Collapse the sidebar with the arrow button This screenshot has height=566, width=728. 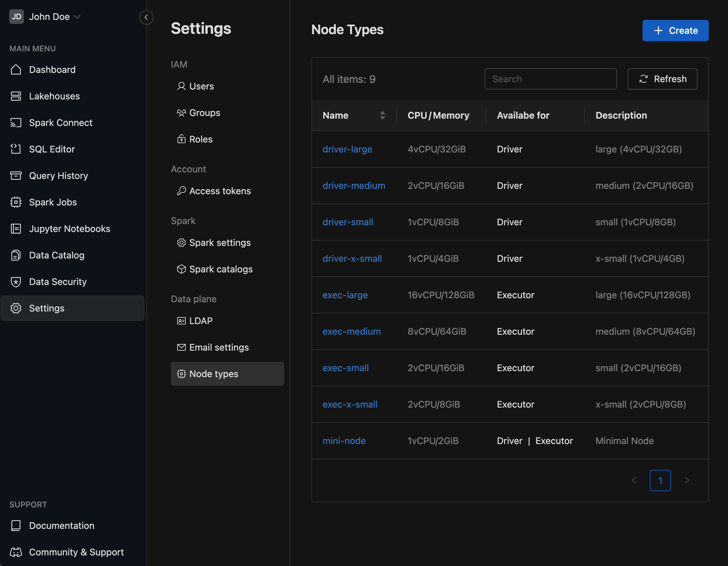146,17
